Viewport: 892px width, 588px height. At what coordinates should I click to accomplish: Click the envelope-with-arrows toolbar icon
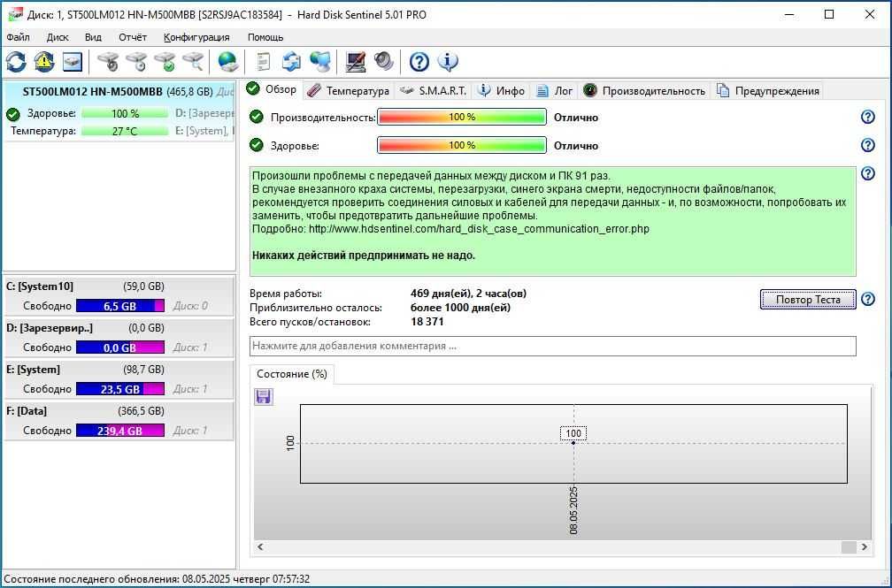tap(291, 61)
